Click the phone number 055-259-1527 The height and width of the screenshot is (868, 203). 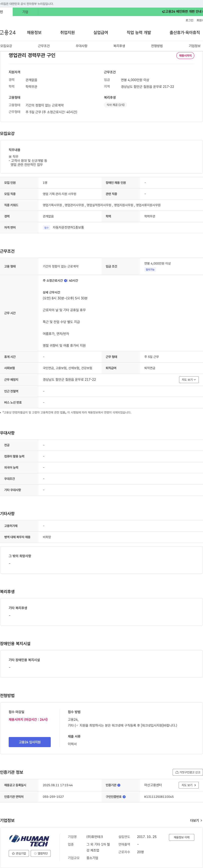pos(53,797)
